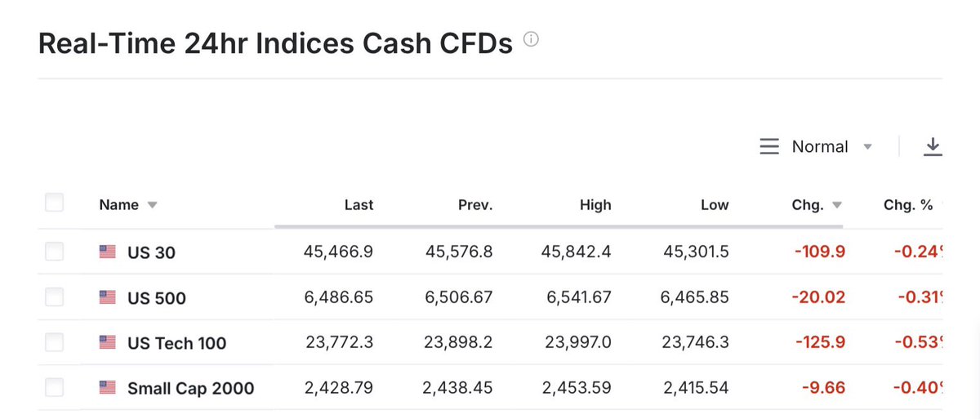Expand the Name column sort arrow
The height and width of the screenshot is (419, 980).
point(152,206)
